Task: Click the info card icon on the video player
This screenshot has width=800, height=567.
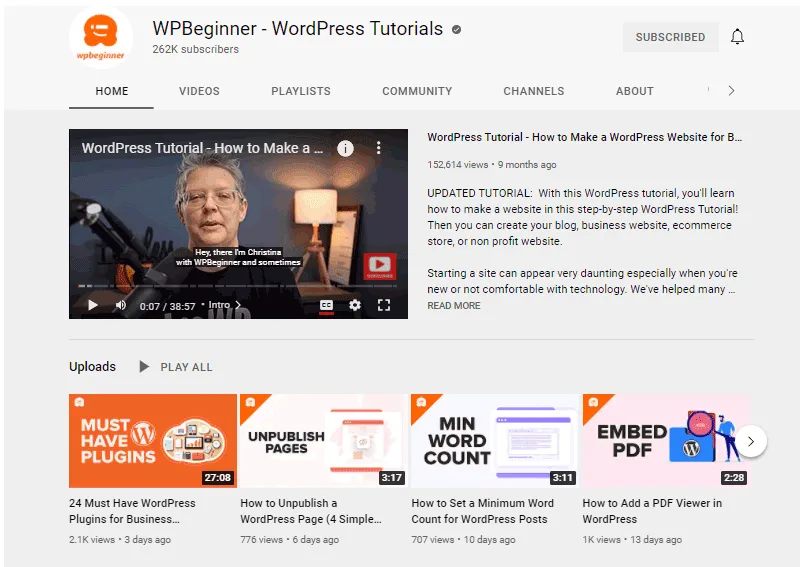Action: 345,148
